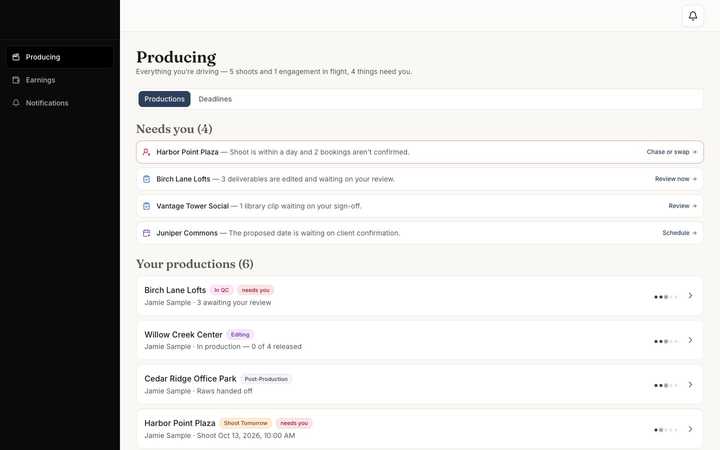Open Cedar Ridge Office Park title
The width and height of the screenshot is (720, 450).
click(190, 379)
